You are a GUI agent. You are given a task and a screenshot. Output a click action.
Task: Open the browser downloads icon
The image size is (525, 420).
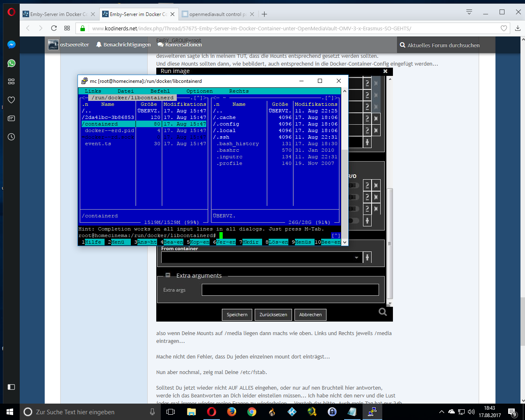[518, 28]
